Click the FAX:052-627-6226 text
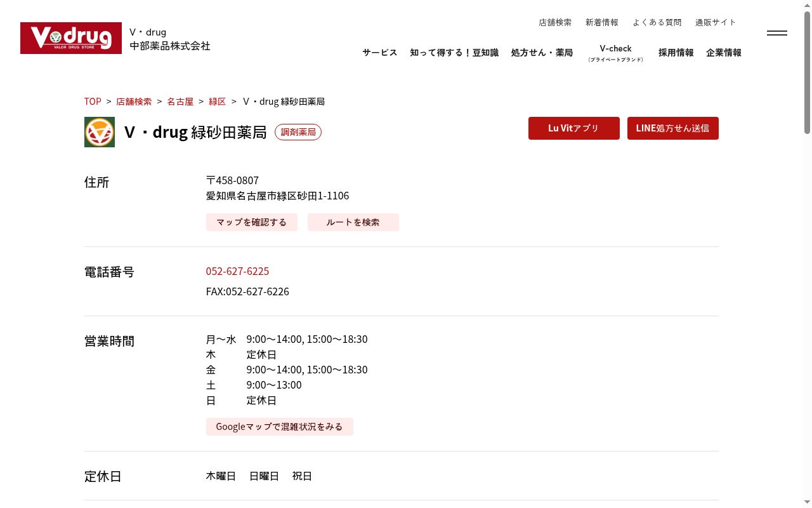 click(x=247, y=291)
